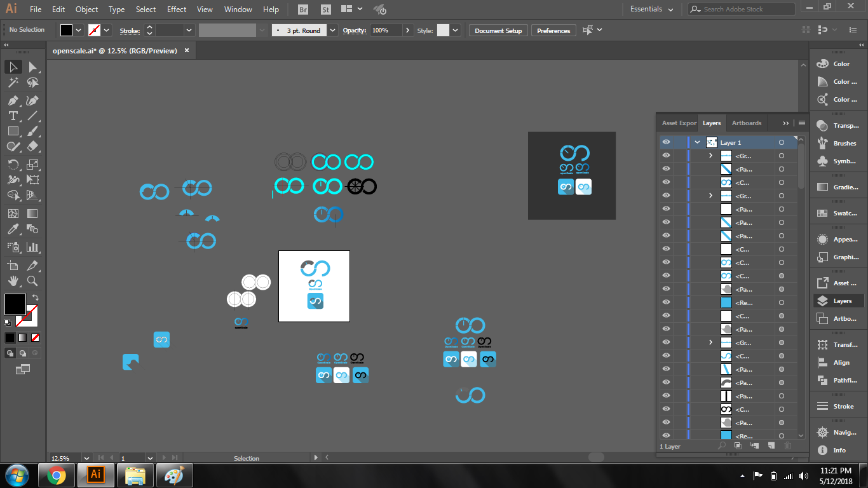Click the Layer 1 target circle
This screenshot has height=488, width=868.
point(781,142)
